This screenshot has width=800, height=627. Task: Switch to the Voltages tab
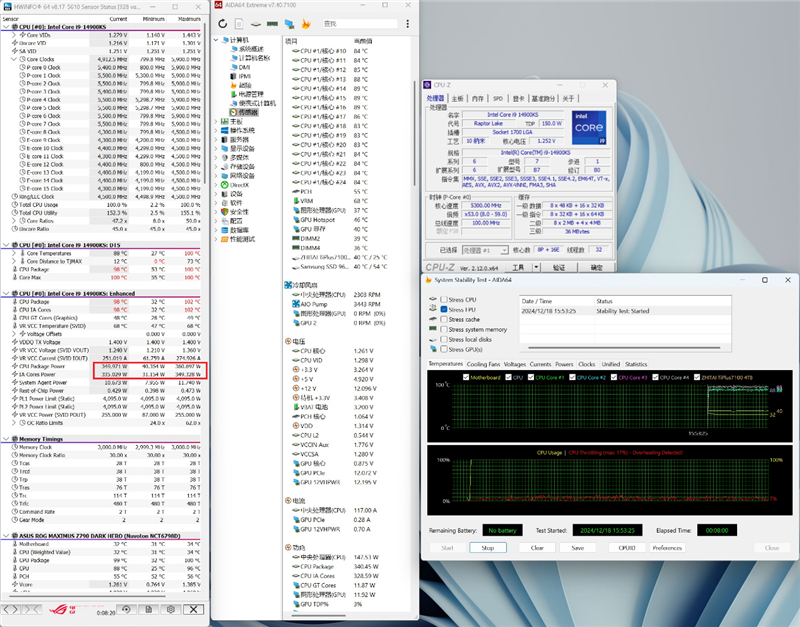514,364
